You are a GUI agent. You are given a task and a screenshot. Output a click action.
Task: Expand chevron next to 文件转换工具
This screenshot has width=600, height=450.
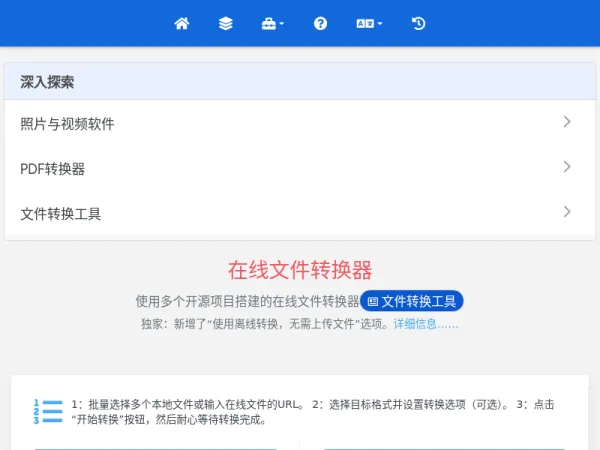point(567,212)
